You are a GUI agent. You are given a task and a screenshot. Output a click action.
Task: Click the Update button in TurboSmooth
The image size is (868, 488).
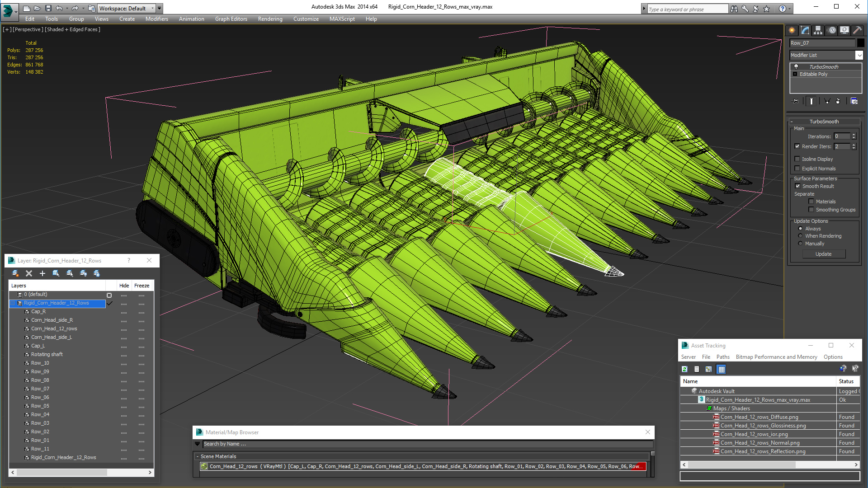point(823,254)
